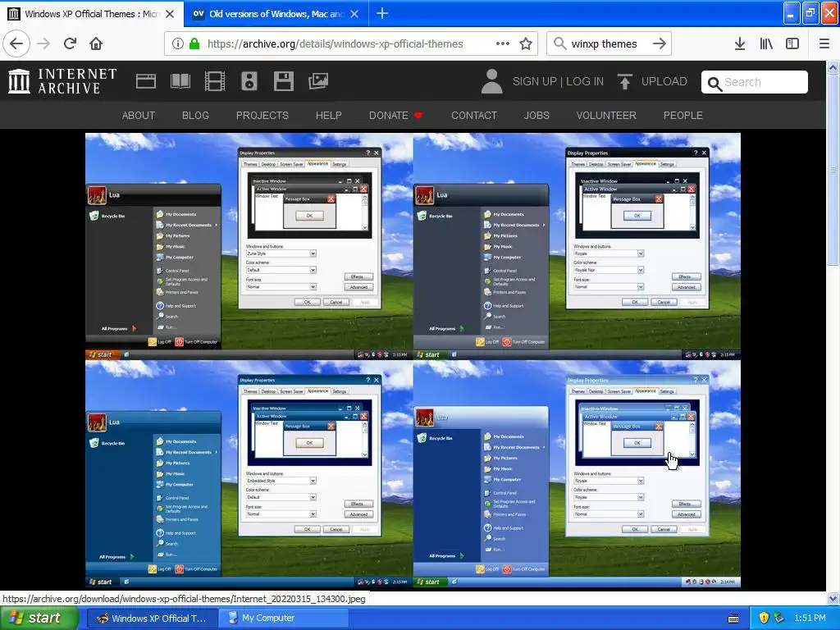Screen dimensions: 840x630
Task: Click the winxp themes search field
Action: point(604,44)
